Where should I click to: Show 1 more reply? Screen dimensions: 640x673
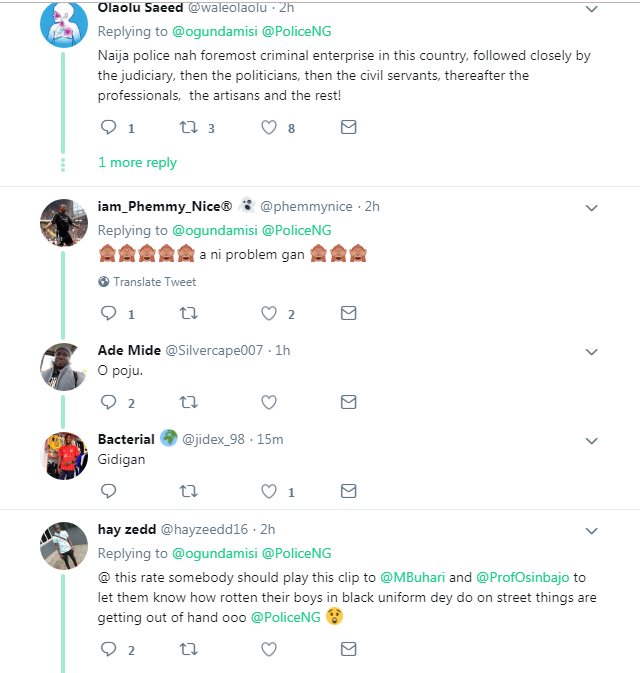137,162
